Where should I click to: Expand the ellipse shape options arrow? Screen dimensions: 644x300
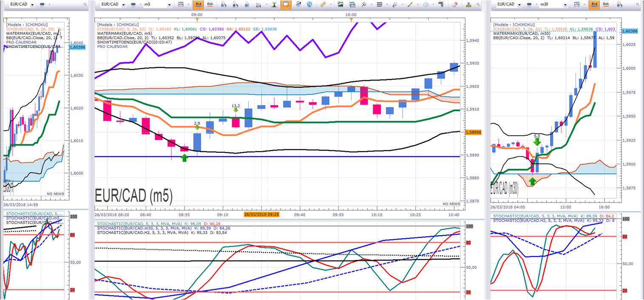[433, 4]
